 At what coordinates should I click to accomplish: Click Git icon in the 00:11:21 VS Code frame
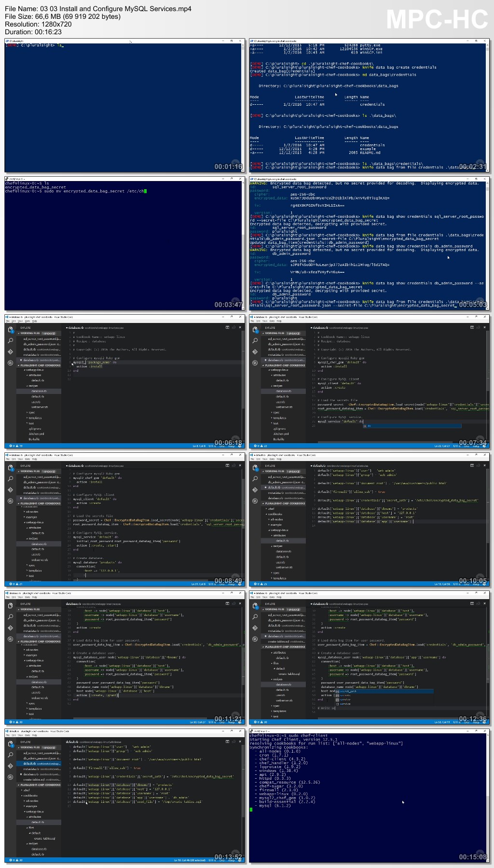pos(10,628)
